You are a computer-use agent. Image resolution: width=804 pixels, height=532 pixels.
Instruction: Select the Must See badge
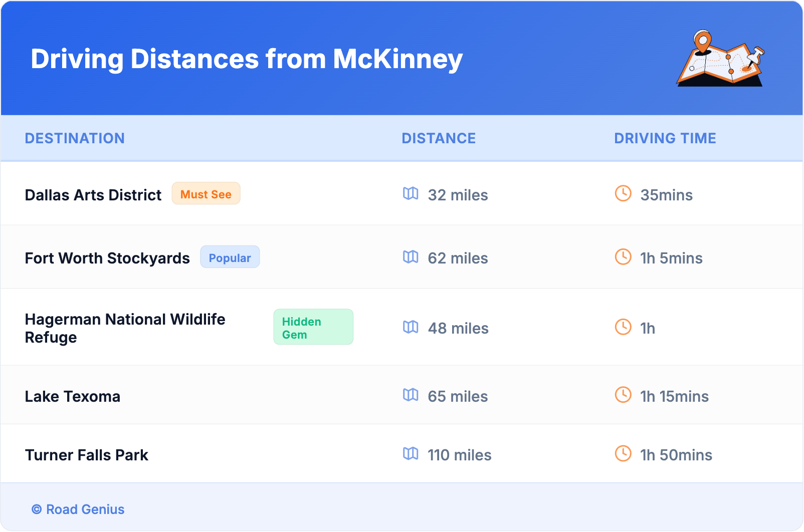[x=206, y=194]
